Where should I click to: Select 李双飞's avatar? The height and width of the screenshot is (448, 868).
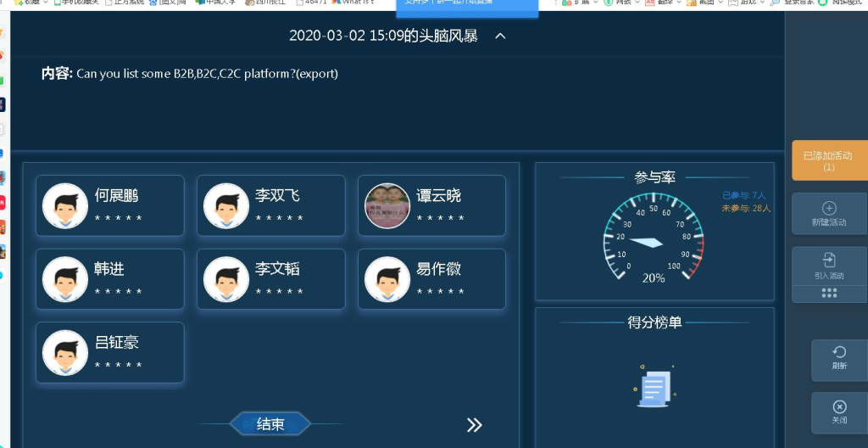[x=225, y=205]
